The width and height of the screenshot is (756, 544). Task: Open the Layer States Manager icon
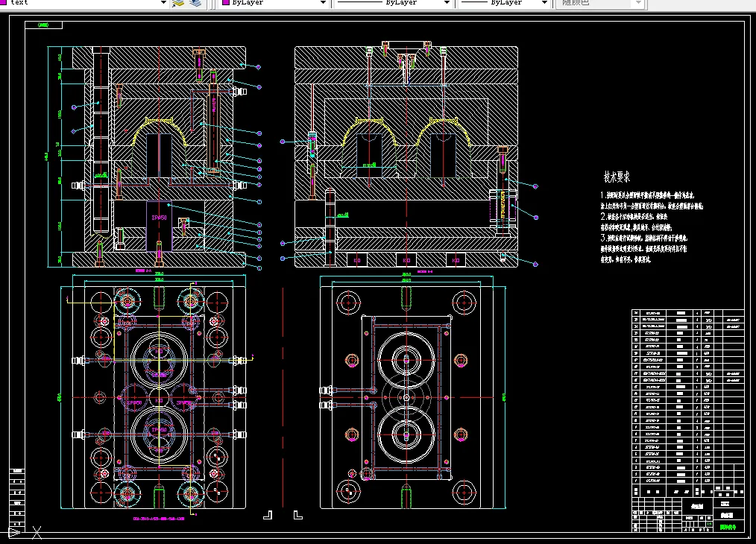pyautogui.click(x=195, y=3)
